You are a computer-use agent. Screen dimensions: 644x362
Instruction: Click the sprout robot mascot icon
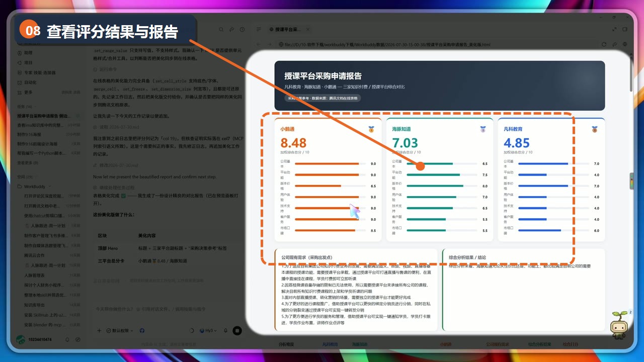[x=618, y=325]
